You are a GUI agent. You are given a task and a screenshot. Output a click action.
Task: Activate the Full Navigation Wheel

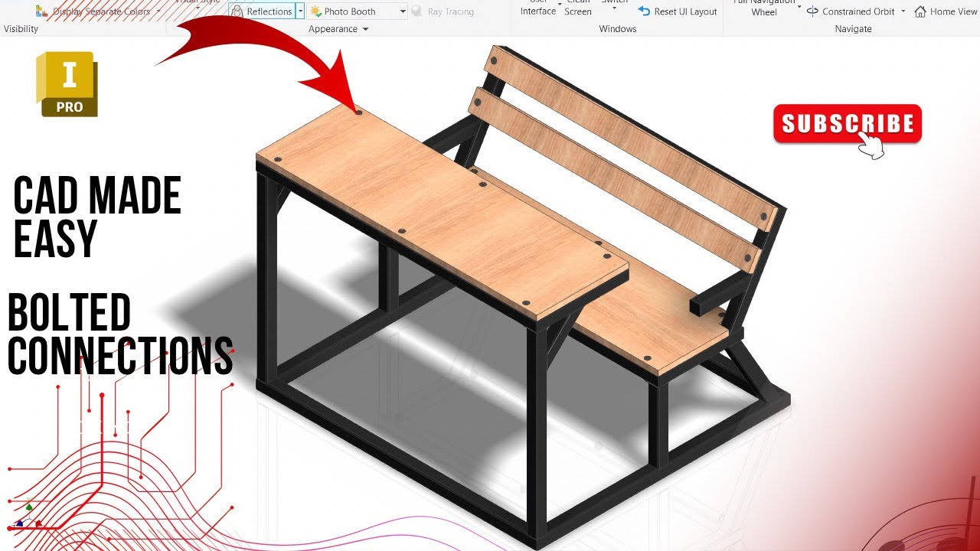tap(763, 8)
